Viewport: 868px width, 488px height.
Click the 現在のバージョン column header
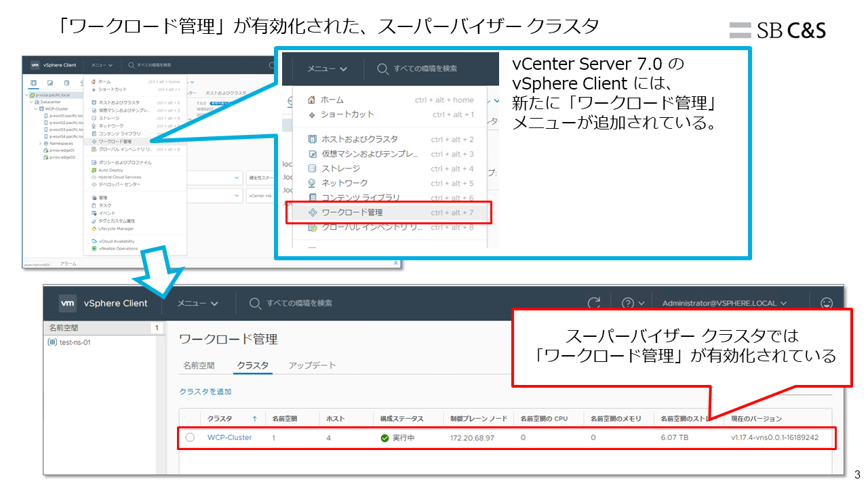click(x=757, y=419)
